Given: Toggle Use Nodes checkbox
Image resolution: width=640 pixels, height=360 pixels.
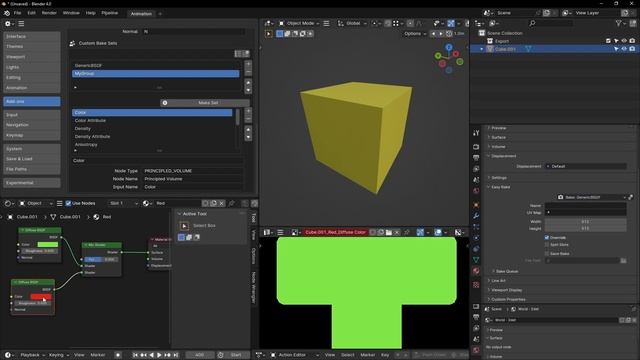Looking at the screenshot, I should pos(68,203).
